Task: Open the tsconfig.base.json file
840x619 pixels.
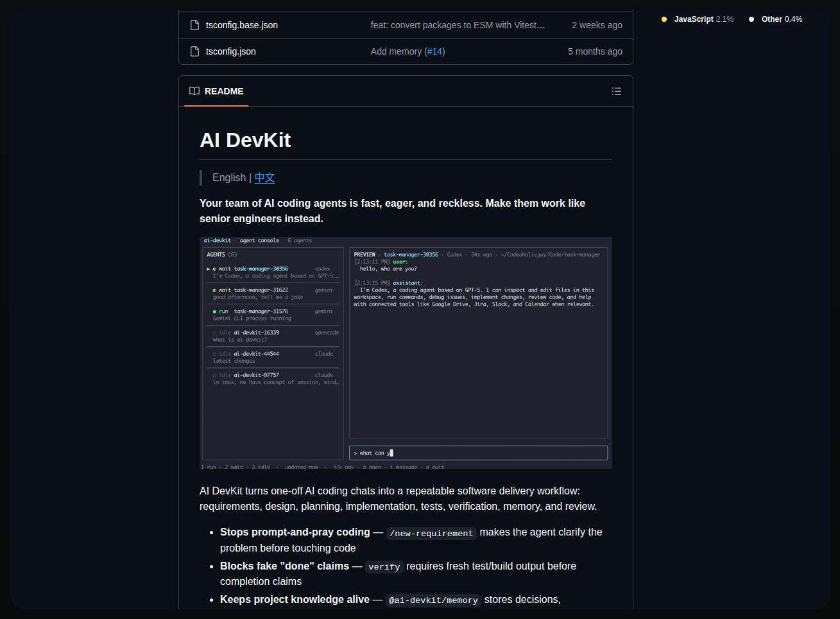Action: pos(242,25)
